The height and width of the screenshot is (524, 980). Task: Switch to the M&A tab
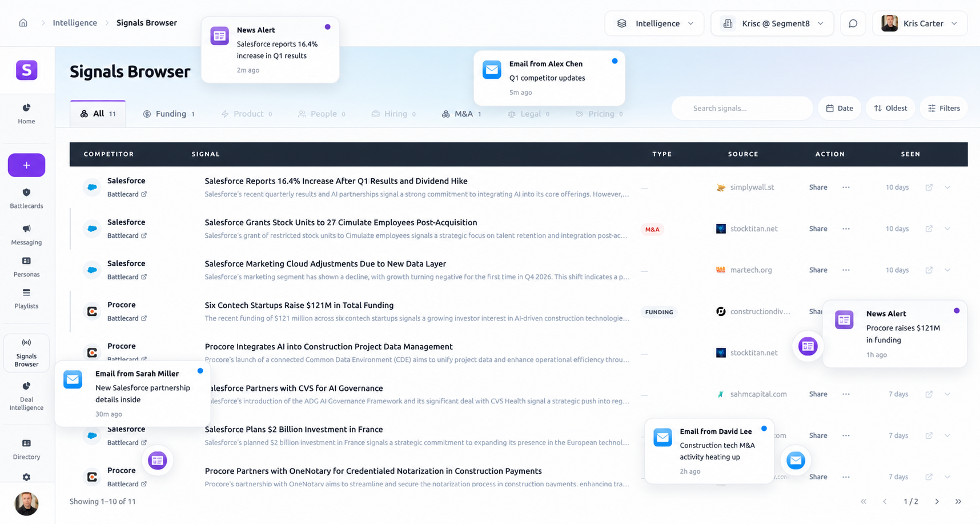coord(461,114)
